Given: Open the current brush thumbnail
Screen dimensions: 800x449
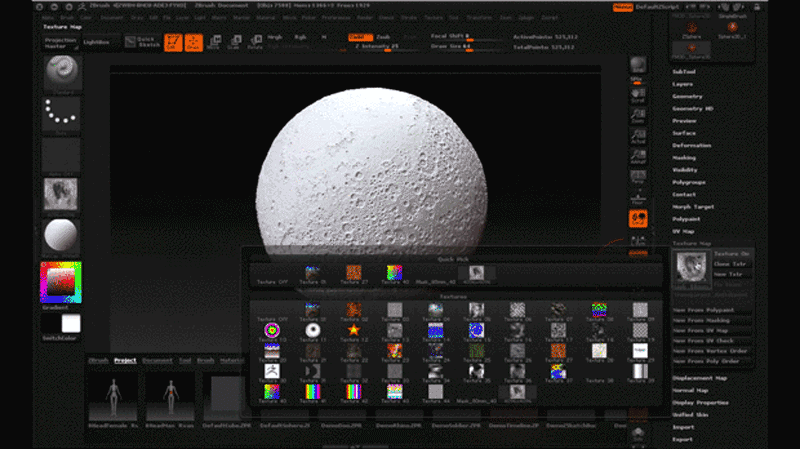Looking at the screenshot, I should [61, 74].
